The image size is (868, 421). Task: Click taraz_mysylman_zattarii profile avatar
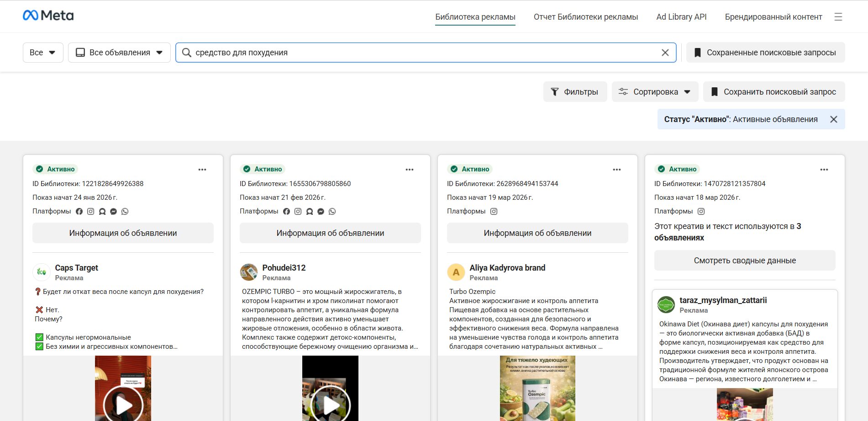pyautogui.click(x=666, y=304)
